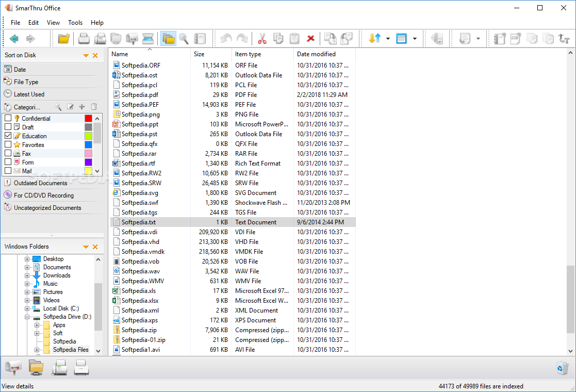Check the Mail category checkbox
Viewport: 576px width, 392px height.
8,171
